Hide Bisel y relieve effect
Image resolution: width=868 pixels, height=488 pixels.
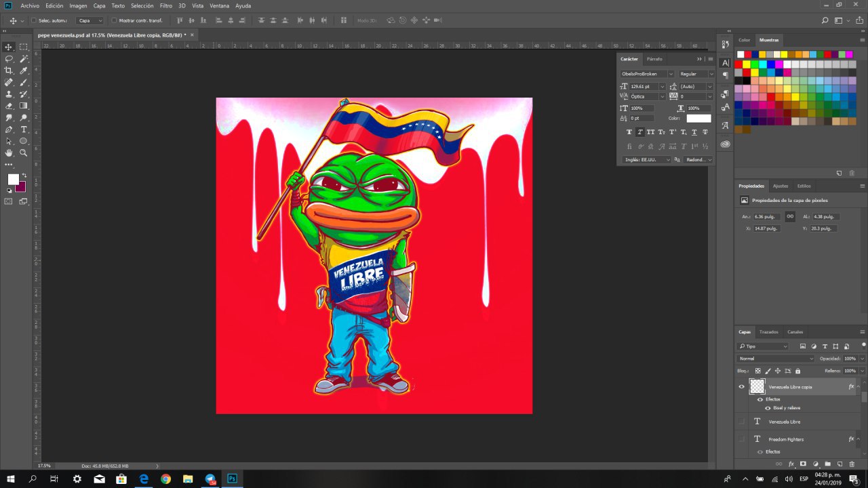coord(768,408)
